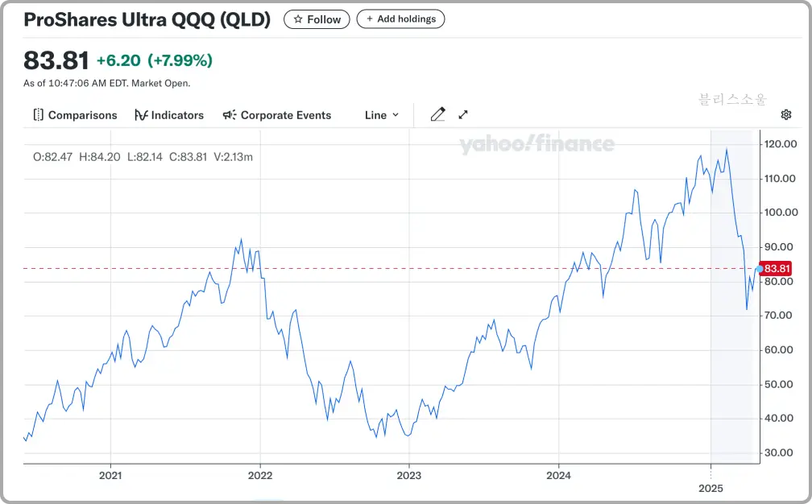Click the Follow star button
Viewport: 812px width, 504px height.
point(317,19)
